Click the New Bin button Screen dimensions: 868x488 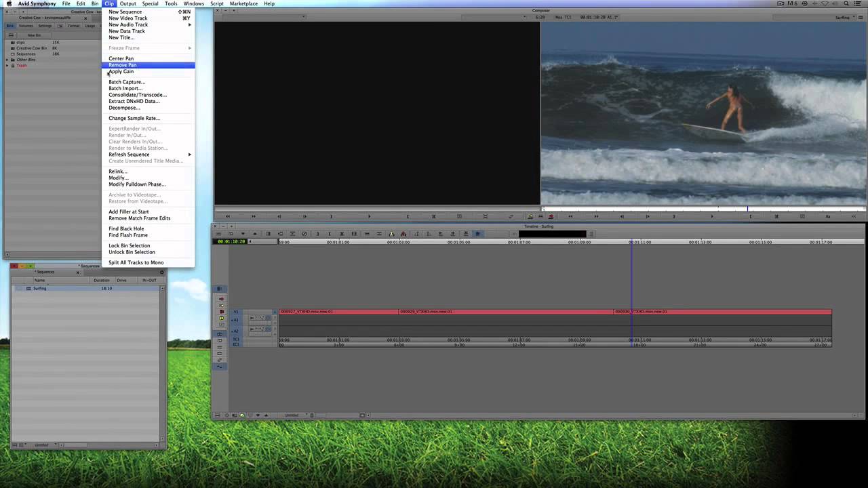click(x=34, y=35)
